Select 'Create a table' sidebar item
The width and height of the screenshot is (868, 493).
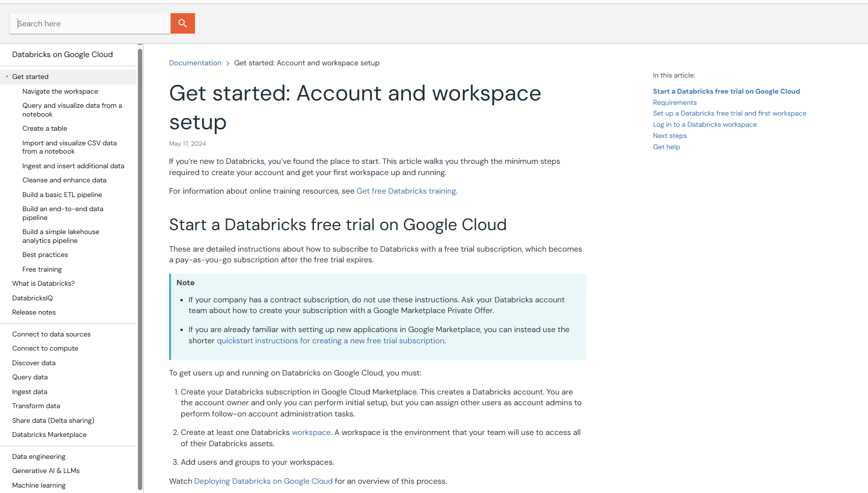coord(45,129)
